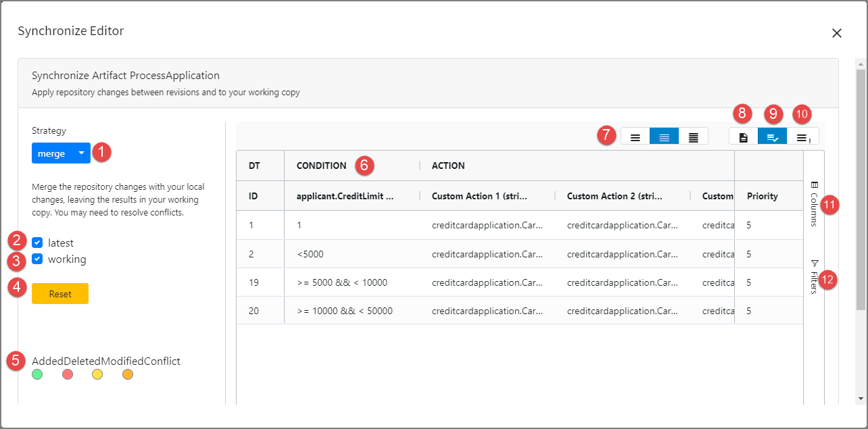Click the lines with alert icon
This screenshot has height=429, width=868.
pyautogui.click(x=802, y=137)
